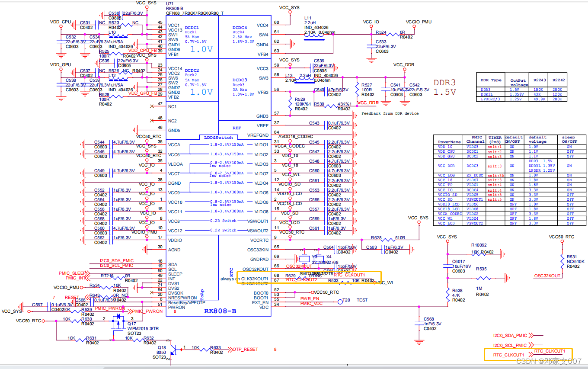This screenshot has height=369, width=588.
Task: Select the L13 inductor designator
Action: point(289,75)
